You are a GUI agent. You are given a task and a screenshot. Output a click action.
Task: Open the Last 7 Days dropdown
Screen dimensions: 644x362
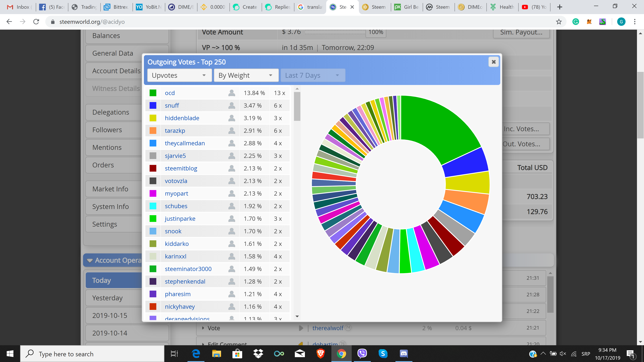coord(312,75)
